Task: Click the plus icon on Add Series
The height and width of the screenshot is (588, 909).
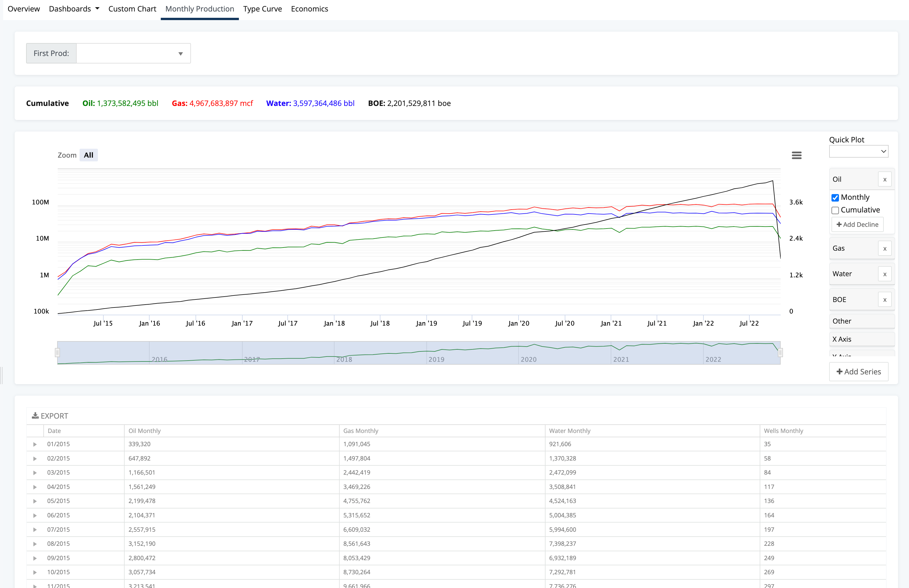Action: (x=839, y=372)
